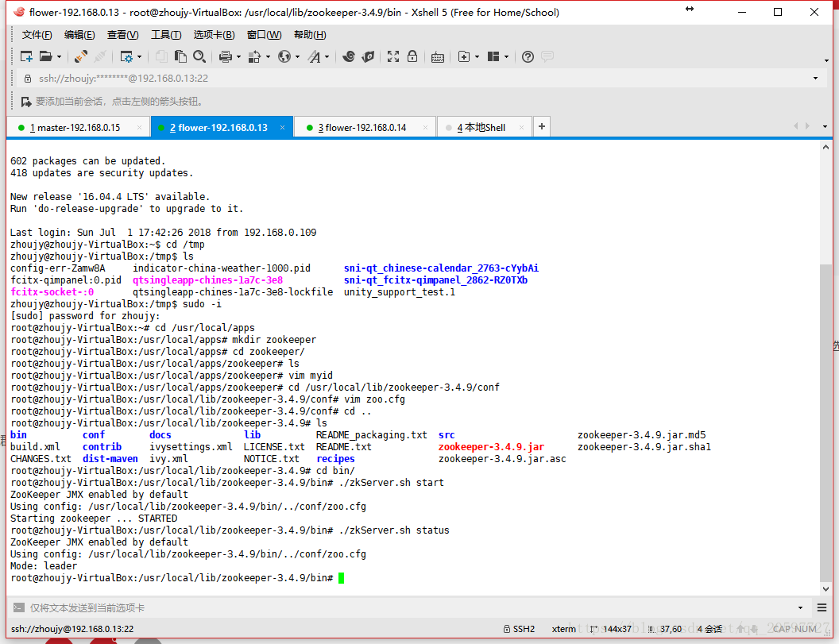839x644 pixels.
Task: Open the tab list dropdown arrow
Action: (x=825, y=127)
